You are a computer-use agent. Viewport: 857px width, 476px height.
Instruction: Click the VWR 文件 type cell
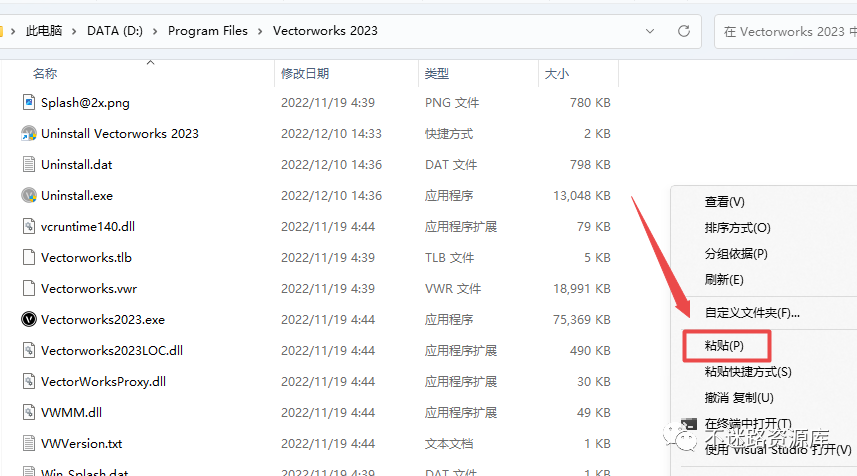[453, 289]
